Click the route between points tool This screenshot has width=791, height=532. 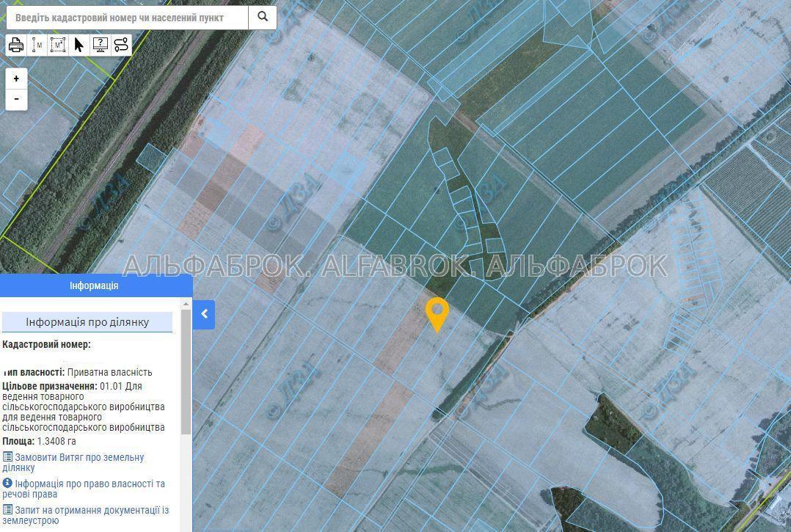121,45
